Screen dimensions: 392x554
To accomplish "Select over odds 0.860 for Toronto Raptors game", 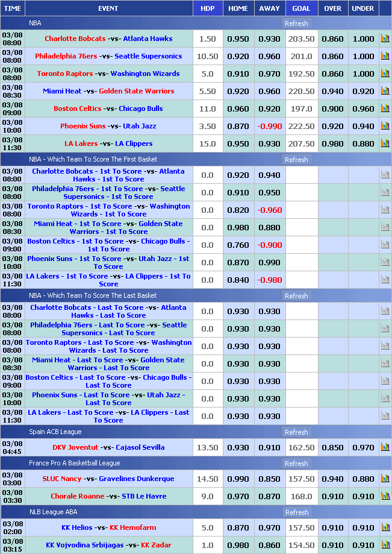I will (333, 74).
